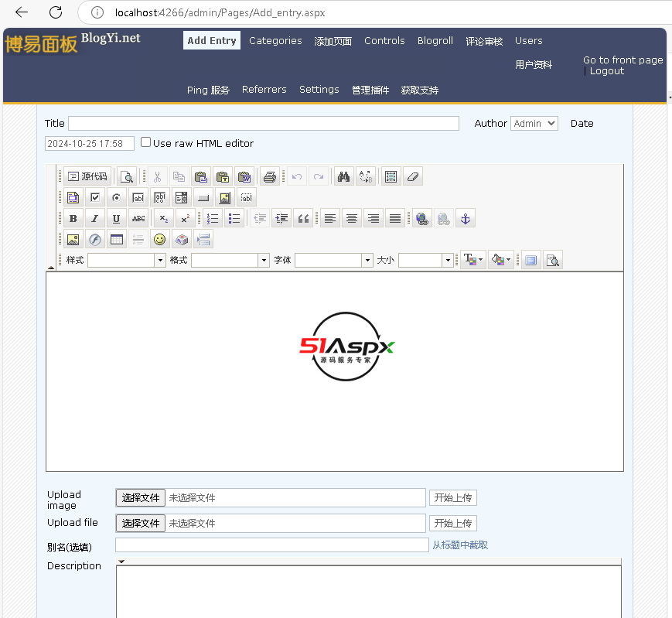Click the Print icon
This screenshot has height=618, width=672.
coord(270,176)
